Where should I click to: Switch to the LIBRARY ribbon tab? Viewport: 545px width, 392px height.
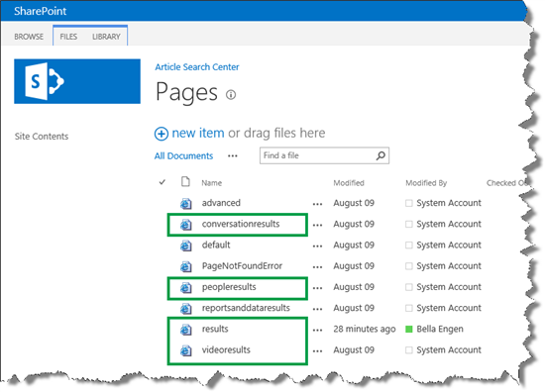(106, 37)
